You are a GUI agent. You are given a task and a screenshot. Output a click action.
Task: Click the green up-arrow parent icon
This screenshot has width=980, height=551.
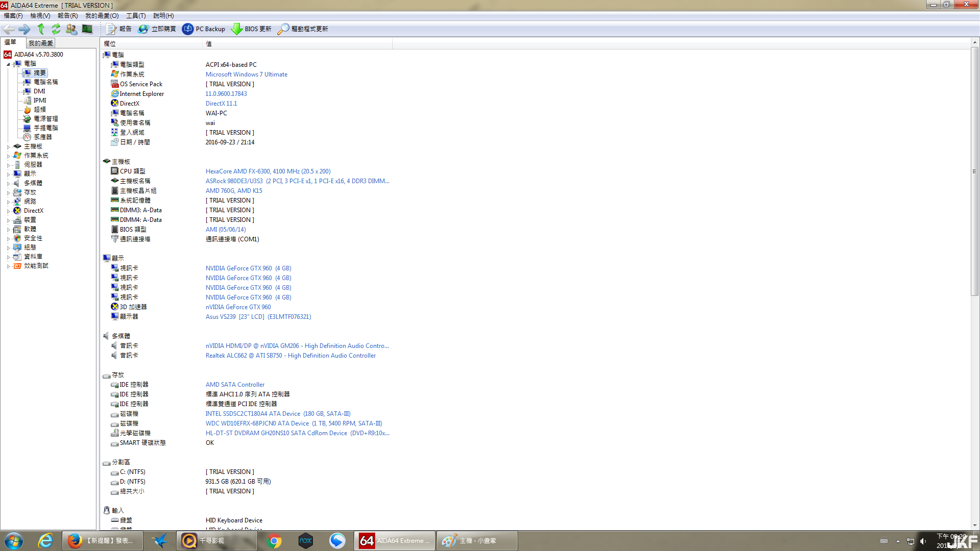point(41,29)
